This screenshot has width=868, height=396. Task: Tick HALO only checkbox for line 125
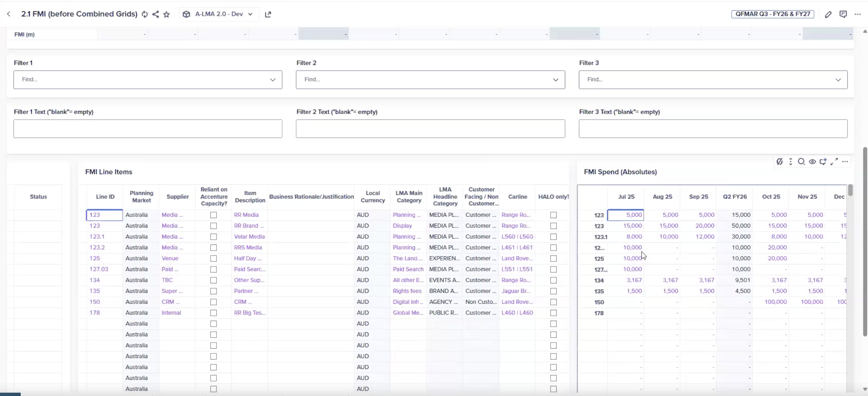[553, 258]
